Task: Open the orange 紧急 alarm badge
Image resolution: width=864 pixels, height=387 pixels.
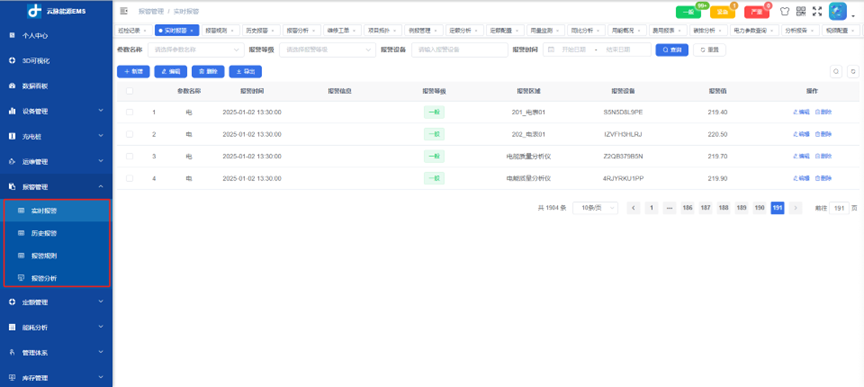Action: pos(722,12)
